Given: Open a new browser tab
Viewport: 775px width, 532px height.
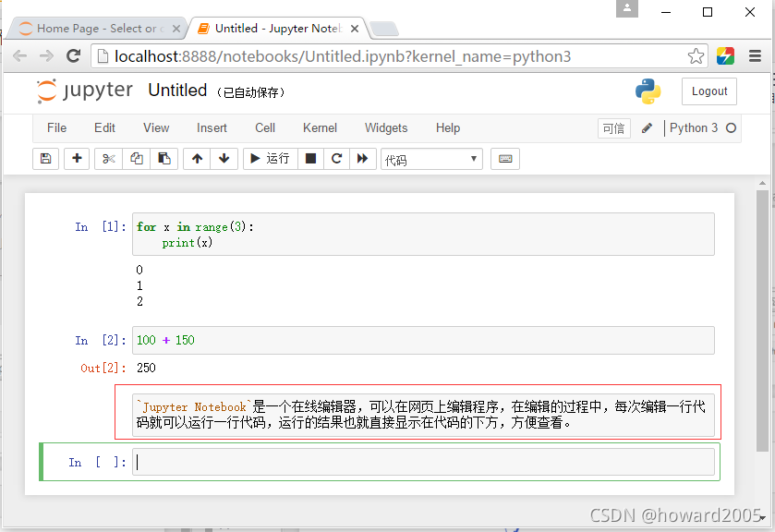Looking at the screenshot, I should point(384,30).
